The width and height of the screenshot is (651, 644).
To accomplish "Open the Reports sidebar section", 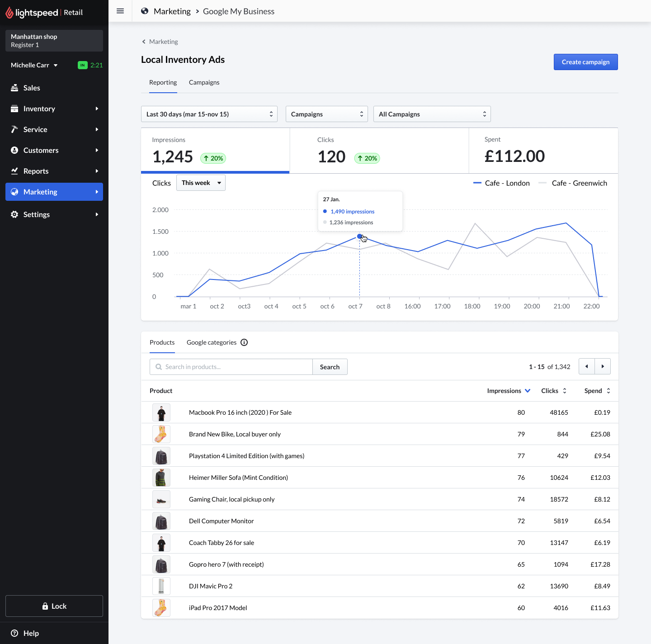I will pyautogui.click(x=54, y=171).
